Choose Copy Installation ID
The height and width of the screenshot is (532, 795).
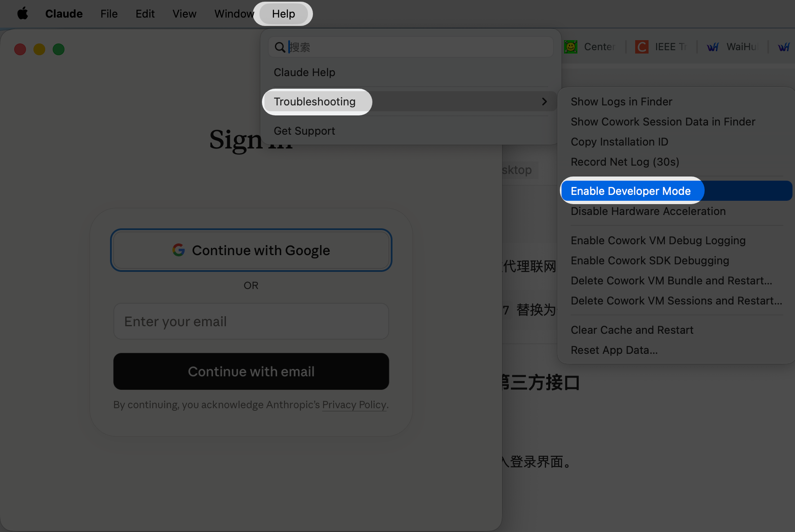pyautogui.click(x=676, y=142)
